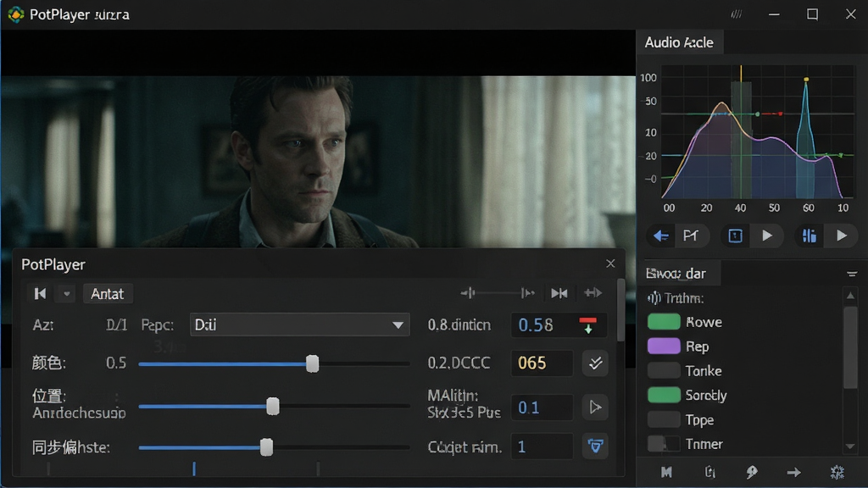Toggle the green swatch for Sorɑtly
Image resolution: width=868 pixels, height=488 pixels.
coord(664,395)
